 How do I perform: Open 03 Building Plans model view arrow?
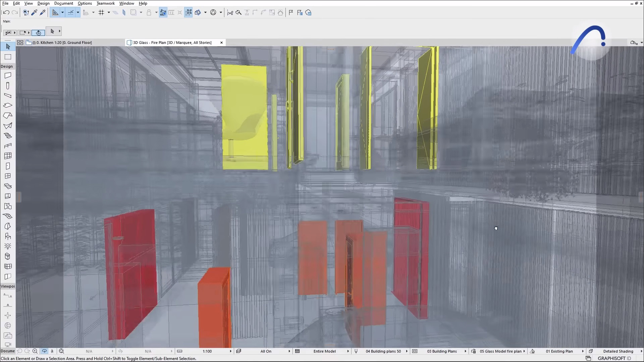tap(465, 351)
